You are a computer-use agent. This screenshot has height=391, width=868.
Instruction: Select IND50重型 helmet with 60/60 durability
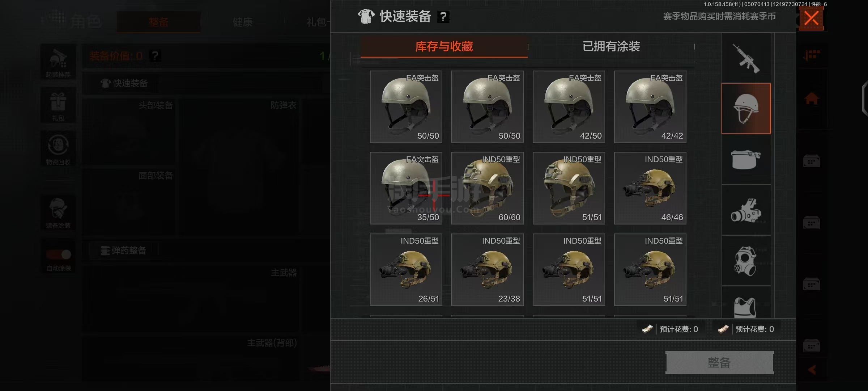tap(488, 188)
